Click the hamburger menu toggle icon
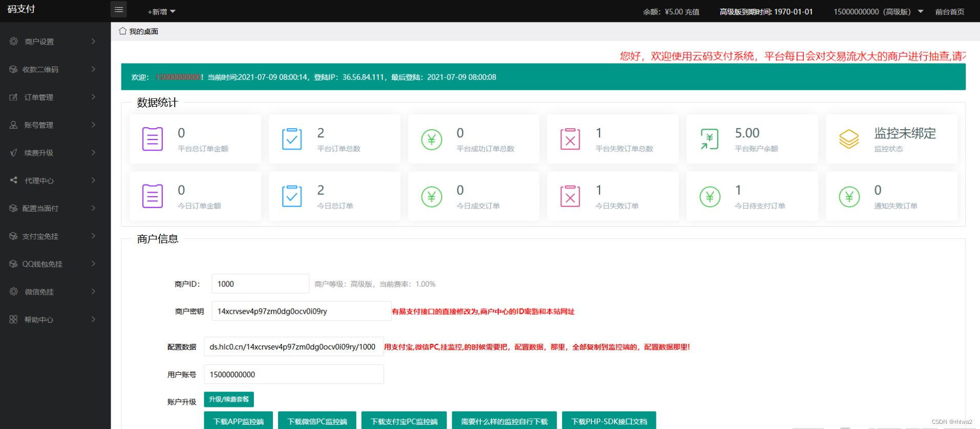The height and width of the screenshot is (429, 980). pyautogui.click(x=119, y=9)
